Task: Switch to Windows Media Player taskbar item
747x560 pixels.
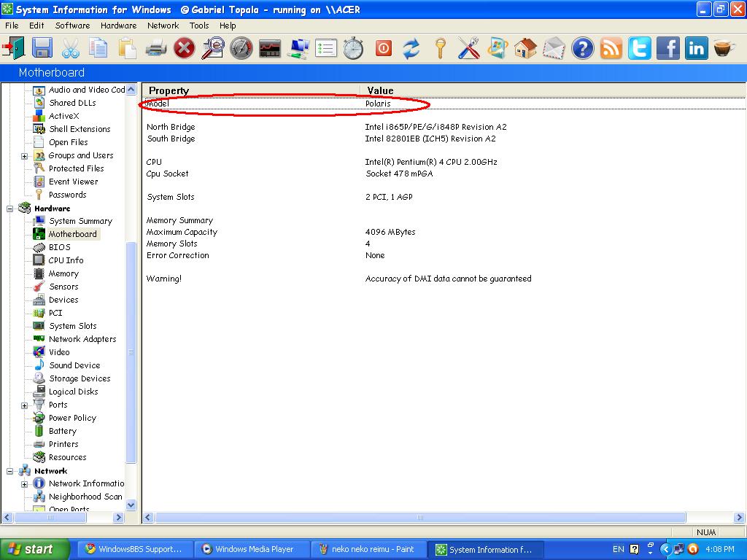Action: (253, 550)
